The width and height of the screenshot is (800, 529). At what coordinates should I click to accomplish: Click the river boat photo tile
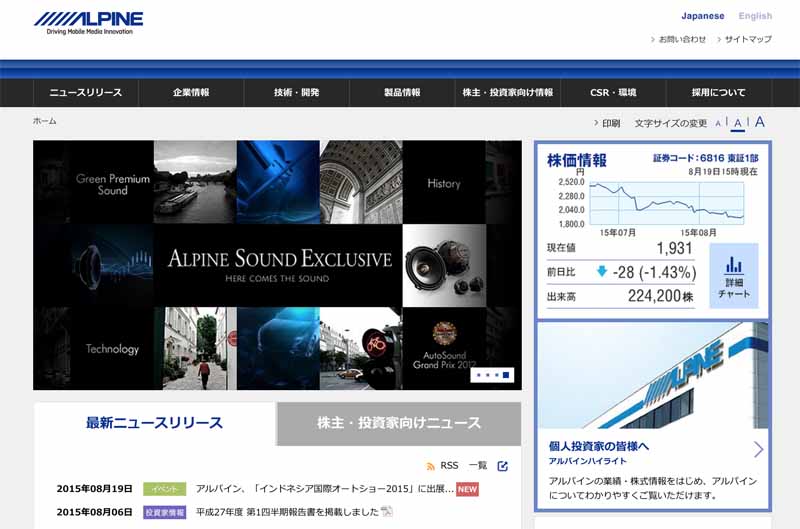click(195, 183)
